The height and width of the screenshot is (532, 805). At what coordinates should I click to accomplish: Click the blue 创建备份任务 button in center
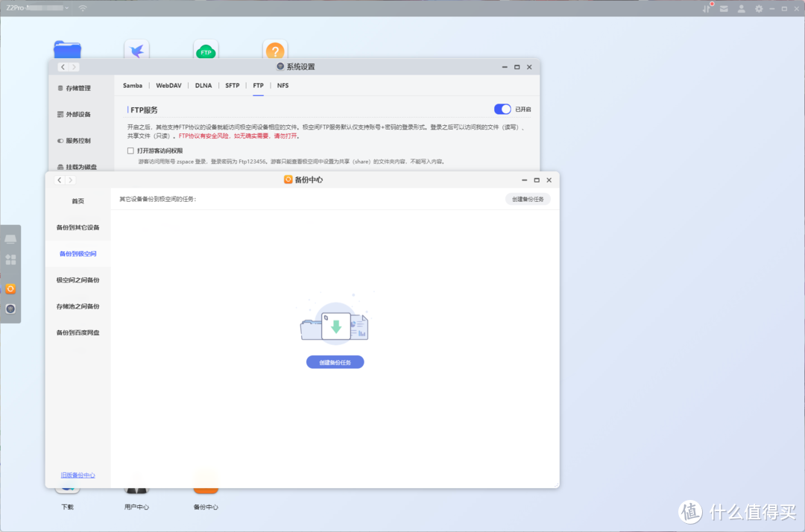(335, 362)
